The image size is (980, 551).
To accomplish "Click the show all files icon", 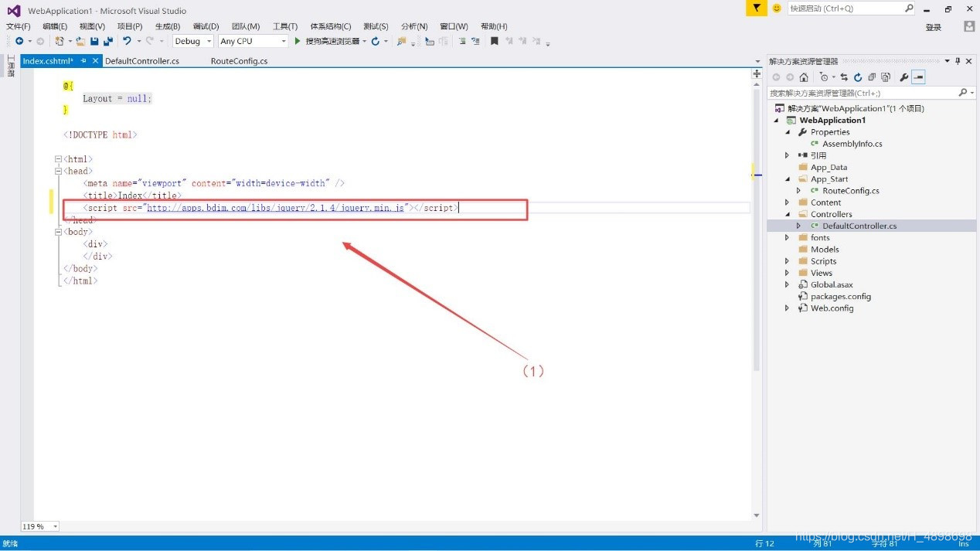I will click(886, 77).
